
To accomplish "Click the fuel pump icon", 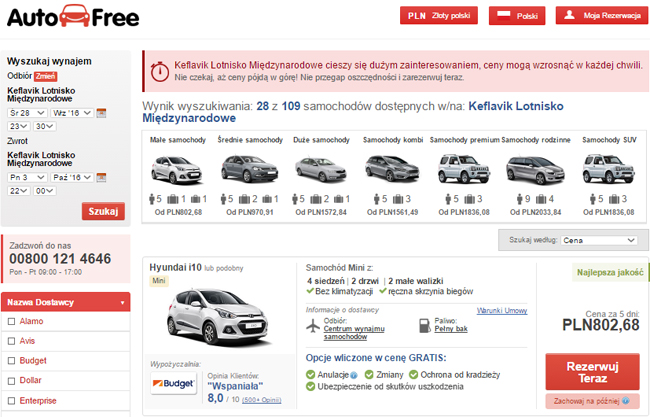I will coord(425,325).
